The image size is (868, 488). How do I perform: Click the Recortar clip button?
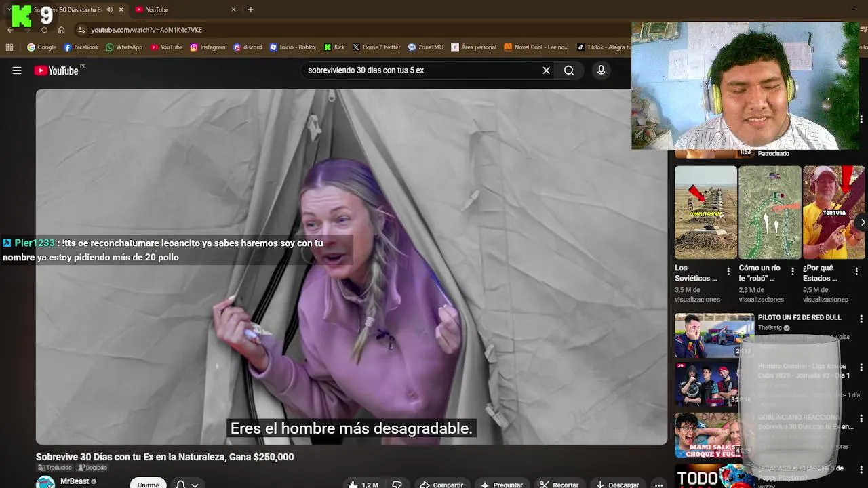tap(559, 484)
